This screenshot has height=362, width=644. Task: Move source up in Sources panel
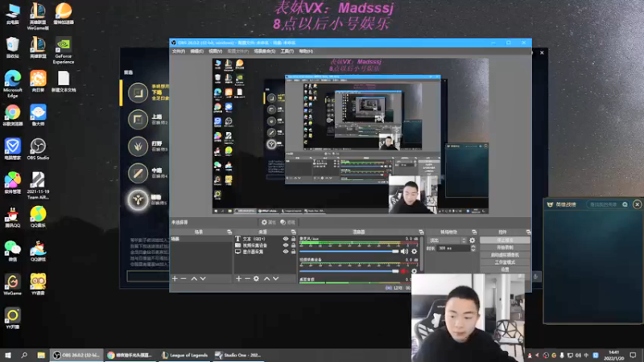266,278
